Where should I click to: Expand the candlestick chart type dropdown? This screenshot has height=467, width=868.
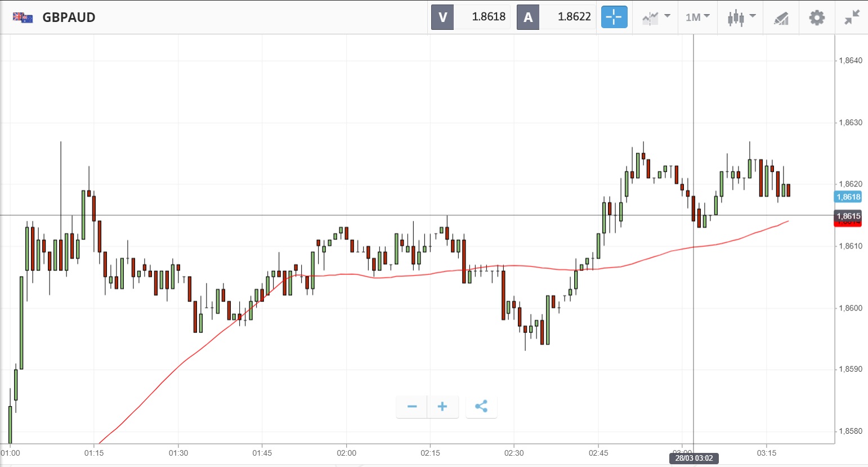point(740,17)
